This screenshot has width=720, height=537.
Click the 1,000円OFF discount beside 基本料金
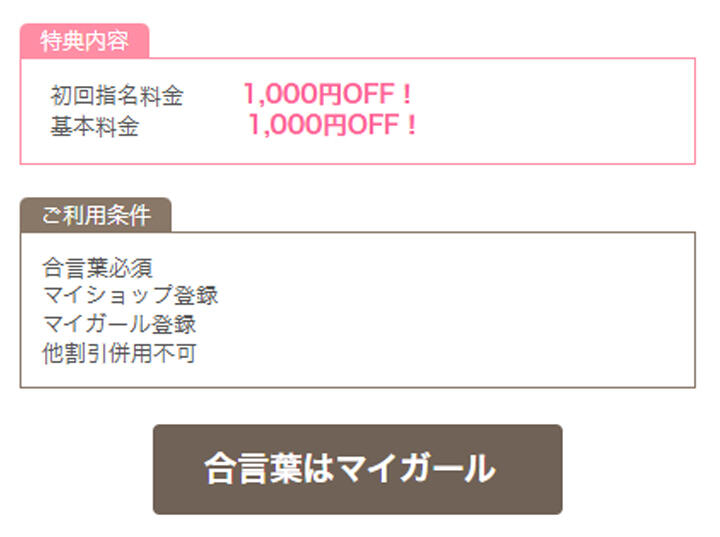click(332, 126)
